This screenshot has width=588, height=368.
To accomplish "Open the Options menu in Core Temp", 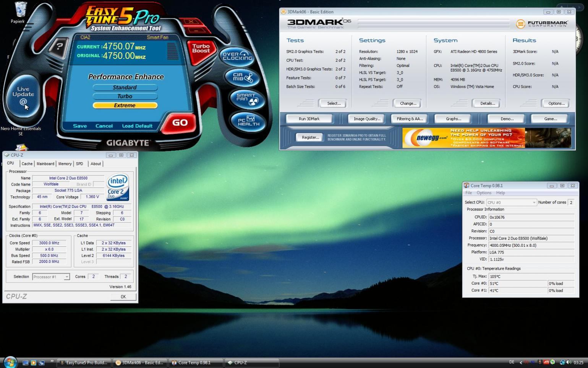I will 484,193.
